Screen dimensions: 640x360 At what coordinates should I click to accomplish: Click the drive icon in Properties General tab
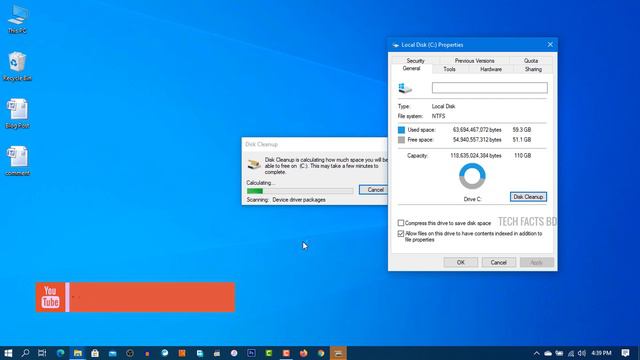click(405, 88)
